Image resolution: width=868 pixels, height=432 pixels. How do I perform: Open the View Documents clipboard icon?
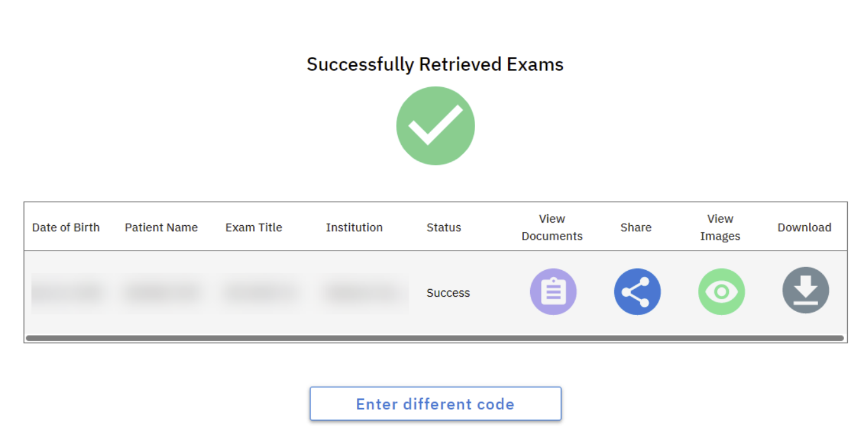tap(553, 291)
